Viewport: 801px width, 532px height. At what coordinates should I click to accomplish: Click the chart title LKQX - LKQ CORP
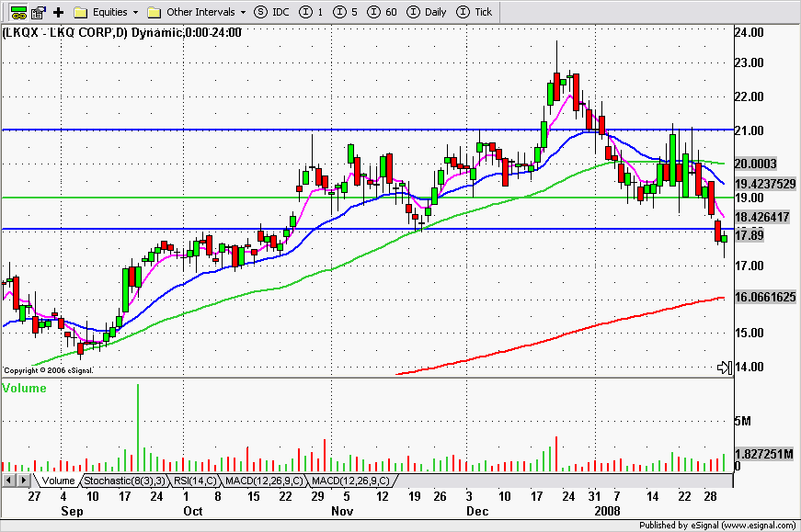point(121,32)
